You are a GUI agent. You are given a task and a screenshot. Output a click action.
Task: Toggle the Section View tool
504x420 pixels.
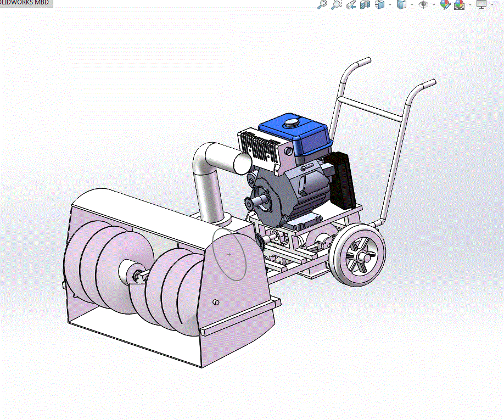pyautogui.click(x=365, y=4)
